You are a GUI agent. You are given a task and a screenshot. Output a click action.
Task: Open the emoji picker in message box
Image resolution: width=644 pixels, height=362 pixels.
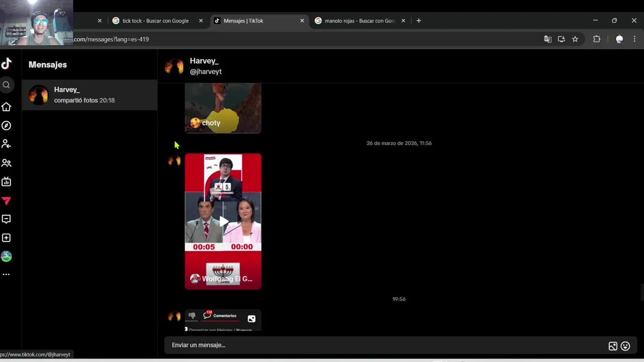625,346
